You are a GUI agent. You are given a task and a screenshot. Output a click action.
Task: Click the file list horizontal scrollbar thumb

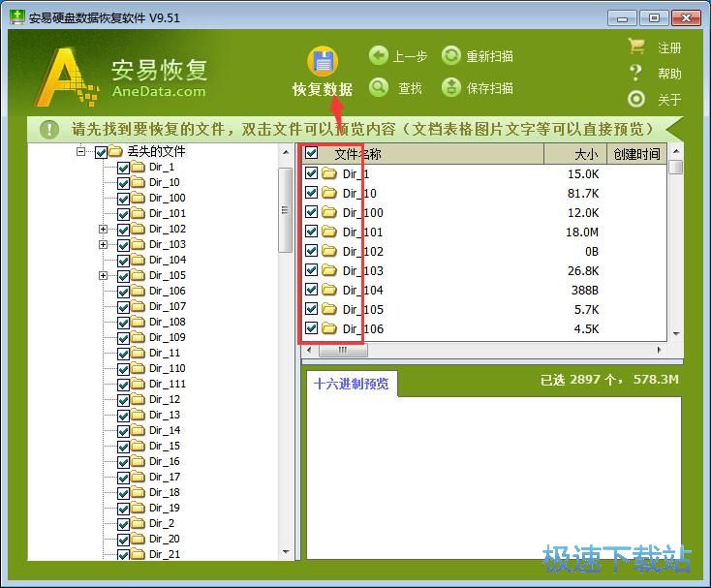[343, 350]
